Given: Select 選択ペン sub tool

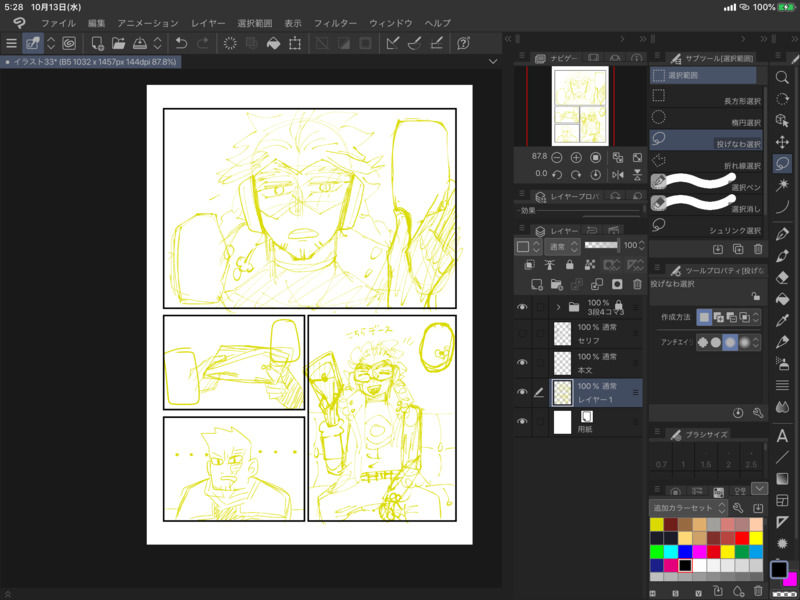Looking at the screenshot, I should pyautogui.click(x=706, y=183).
